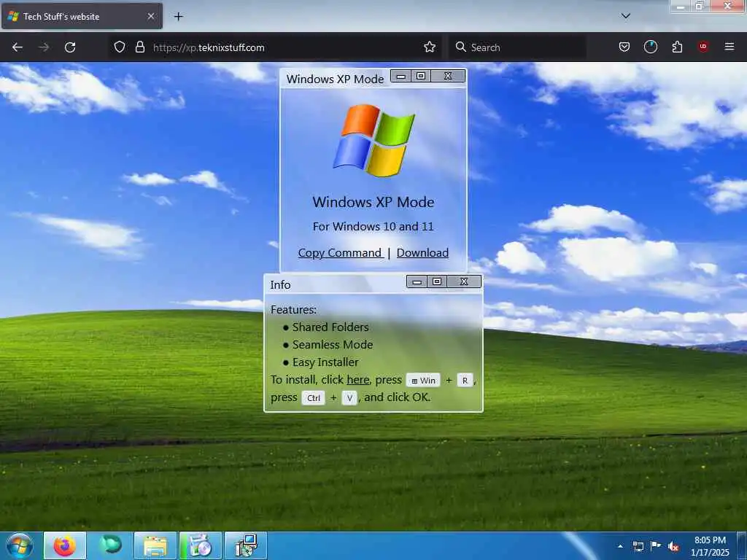Open the clock showing 8:05 PM
The image size is (747, 560).
point(710,546)
